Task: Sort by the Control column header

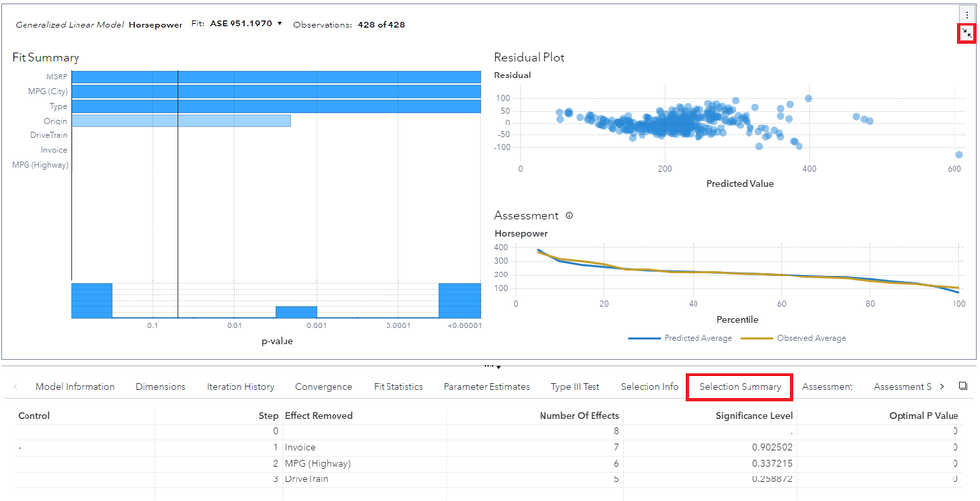Action: click(33, 416)
